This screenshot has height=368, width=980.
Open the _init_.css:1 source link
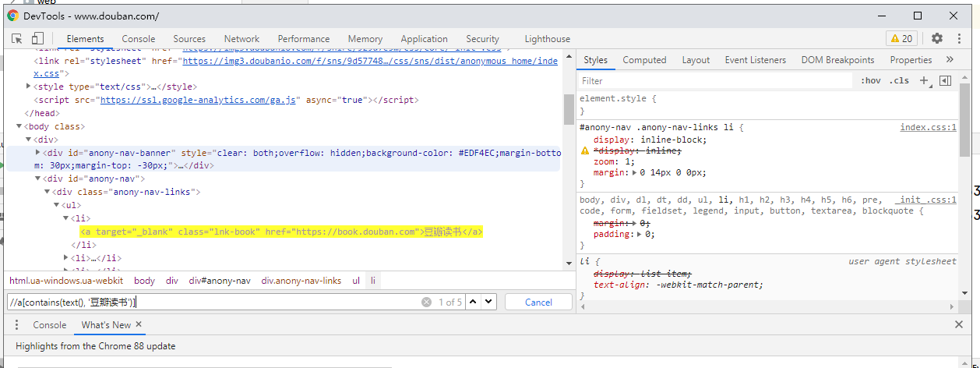point(925,200)
